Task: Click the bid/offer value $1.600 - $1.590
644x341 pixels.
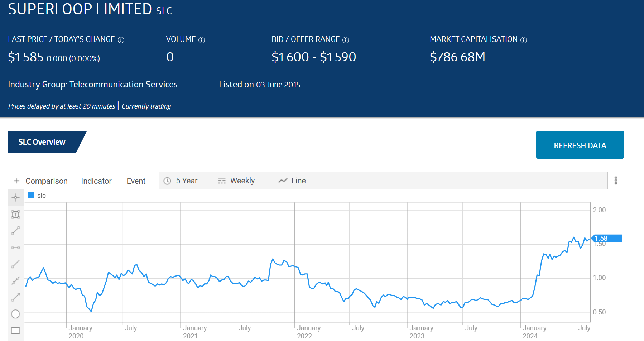Action: click(314, 57)
